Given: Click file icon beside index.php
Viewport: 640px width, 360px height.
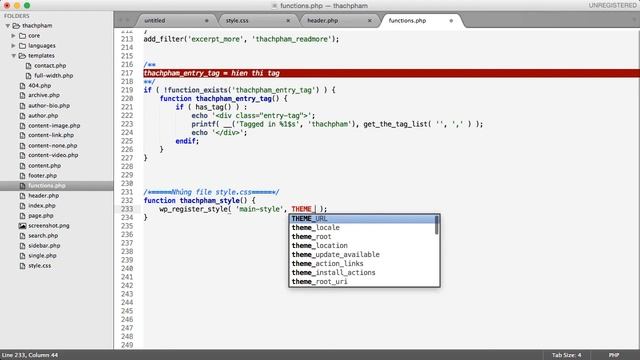Looking at the screenshot, I should pyautogui.click(x=22, y=206).
